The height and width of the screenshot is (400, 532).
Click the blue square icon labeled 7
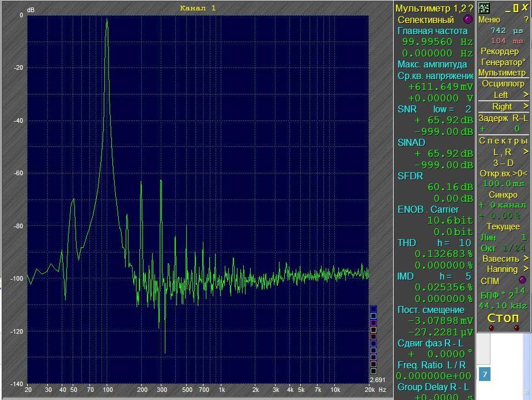click(485, 374)
